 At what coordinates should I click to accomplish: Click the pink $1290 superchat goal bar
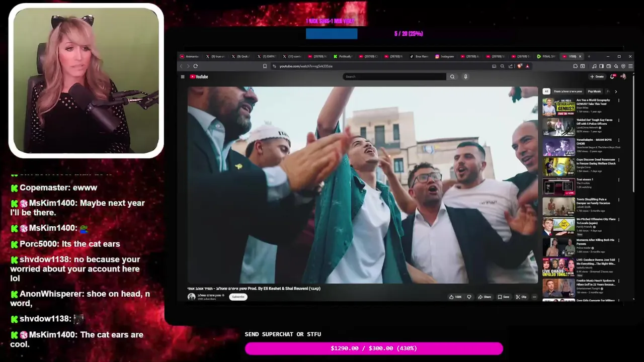point(374,348)
